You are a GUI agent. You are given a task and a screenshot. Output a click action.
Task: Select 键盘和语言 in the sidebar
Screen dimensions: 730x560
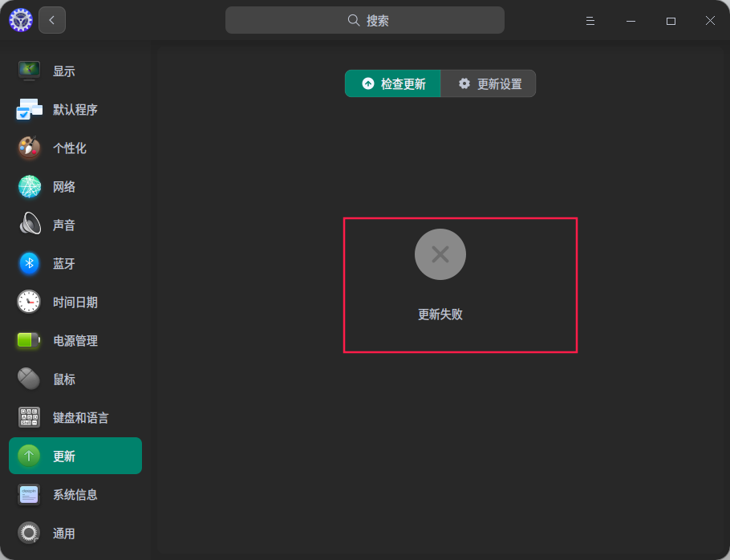[x=75, y=417]
